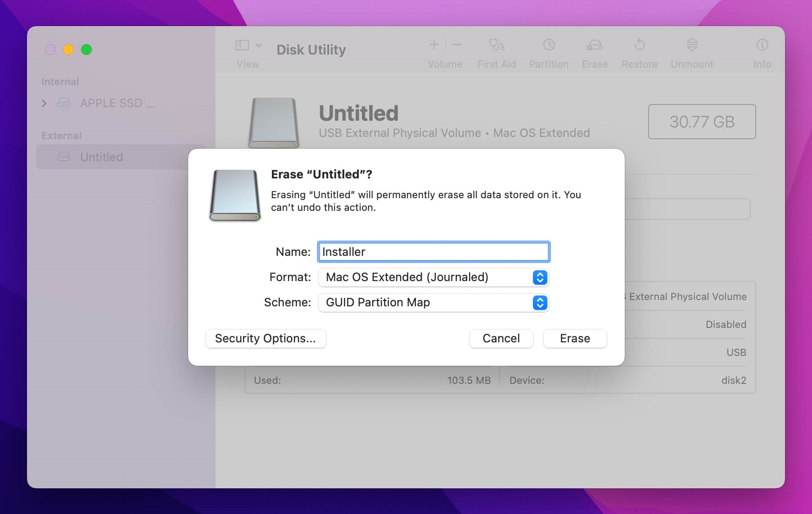
Task: Unmount the selected volume
Action: click(x=691, y=52)
